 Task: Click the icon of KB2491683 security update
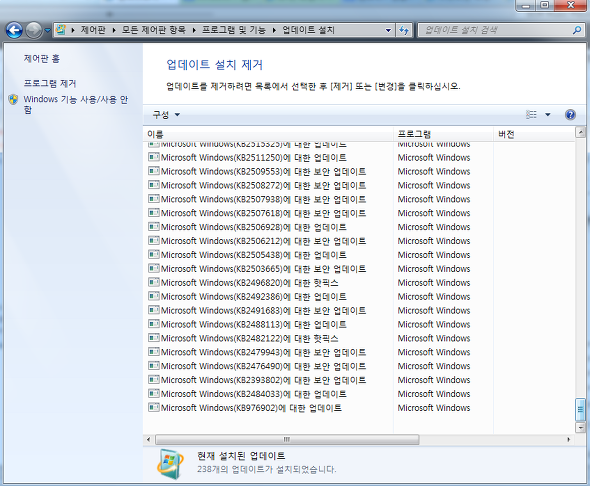click(154, 310)
